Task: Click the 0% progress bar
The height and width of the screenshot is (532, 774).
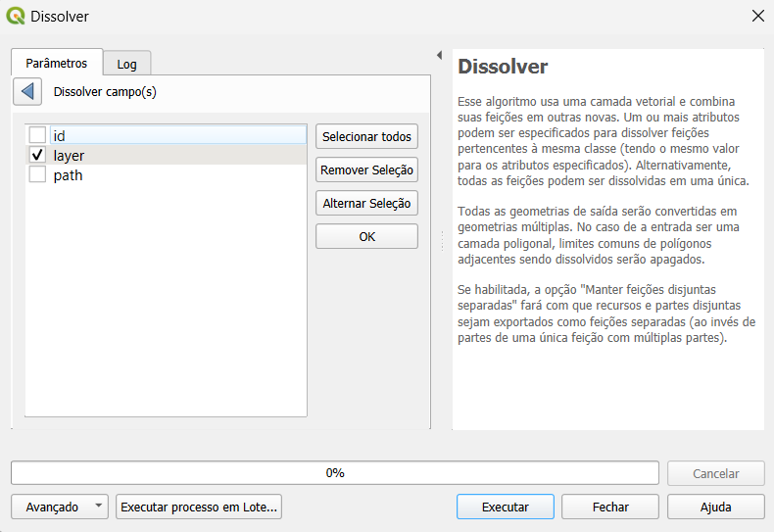Action: 335,473
